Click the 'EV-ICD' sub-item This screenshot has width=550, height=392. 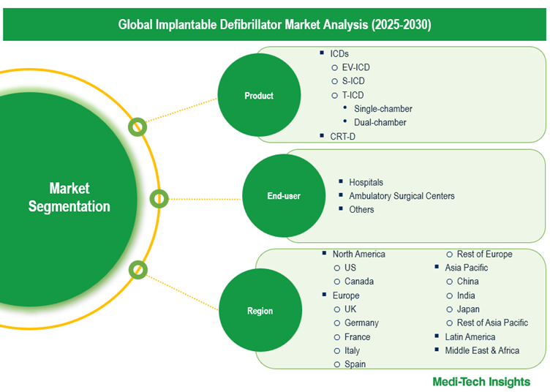coord(355,67)
